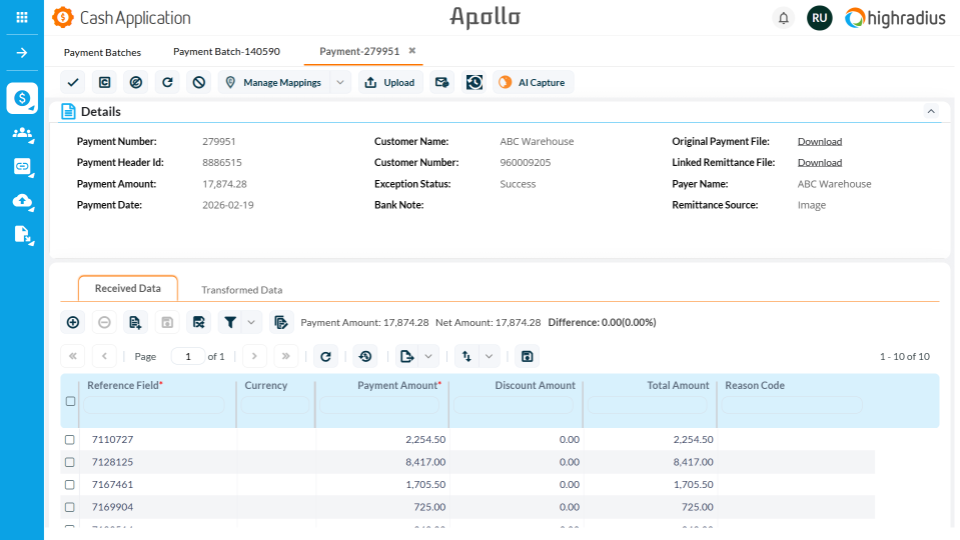Tick the checkbox for row 7128125

click(x=70, y=462)
